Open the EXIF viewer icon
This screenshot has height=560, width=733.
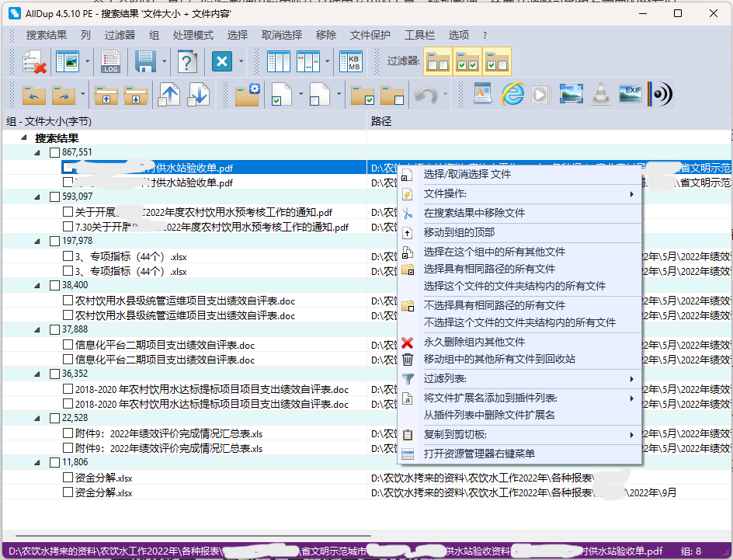coord(630,94)
